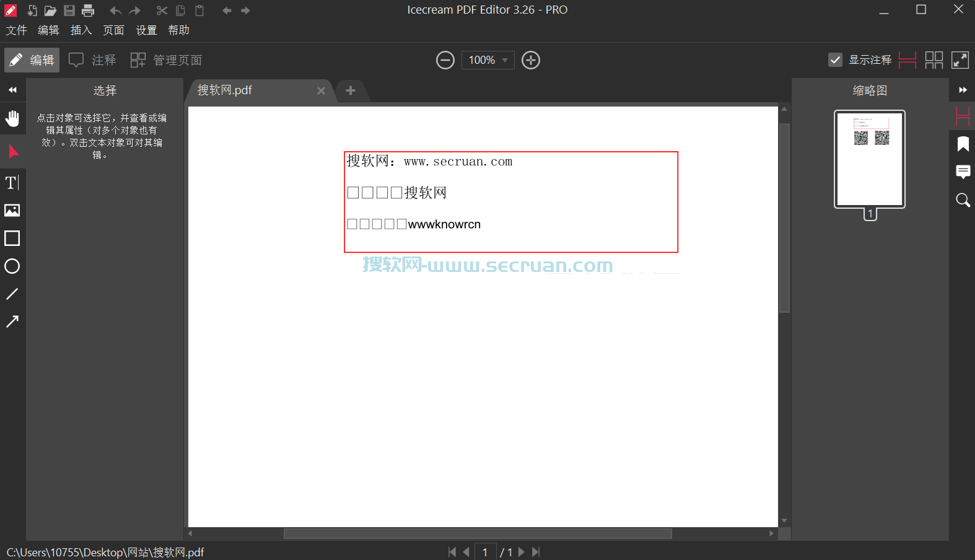The image size is (975, 560).
Task: Select the red Select arrow tool
Action: click(x=13, y=152)
